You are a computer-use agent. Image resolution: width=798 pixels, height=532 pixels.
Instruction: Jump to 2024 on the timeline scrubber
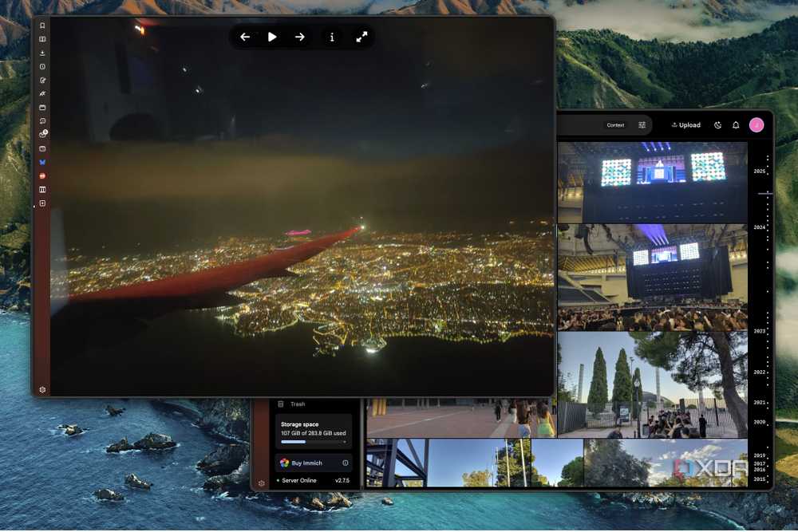pos(760,227)
